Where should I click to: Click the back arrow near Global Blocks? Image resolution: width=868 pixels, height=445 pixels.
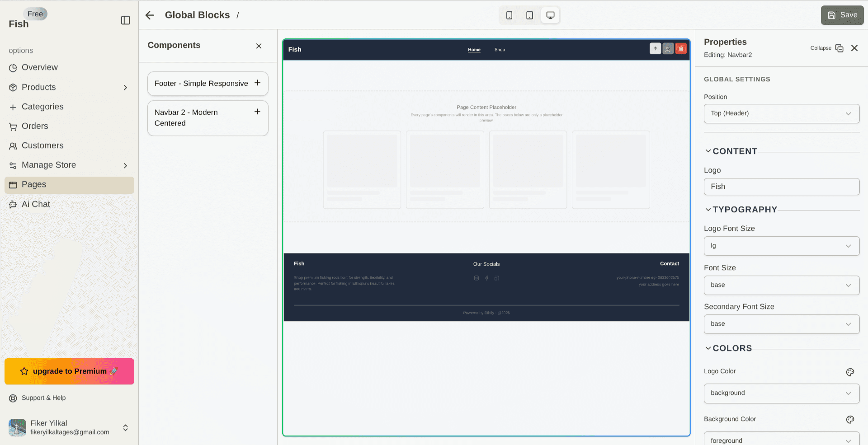pos(149,15)
